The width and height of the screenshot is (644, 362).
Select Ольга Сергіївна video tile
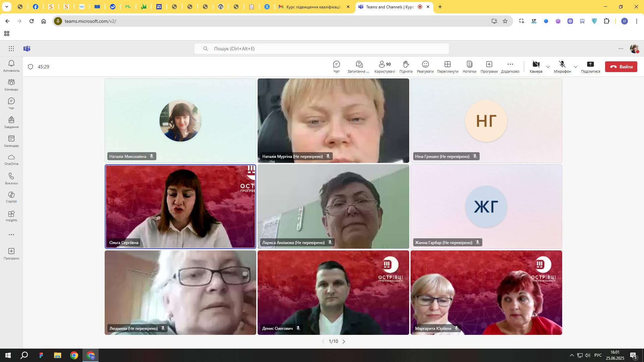pos(180,206)
